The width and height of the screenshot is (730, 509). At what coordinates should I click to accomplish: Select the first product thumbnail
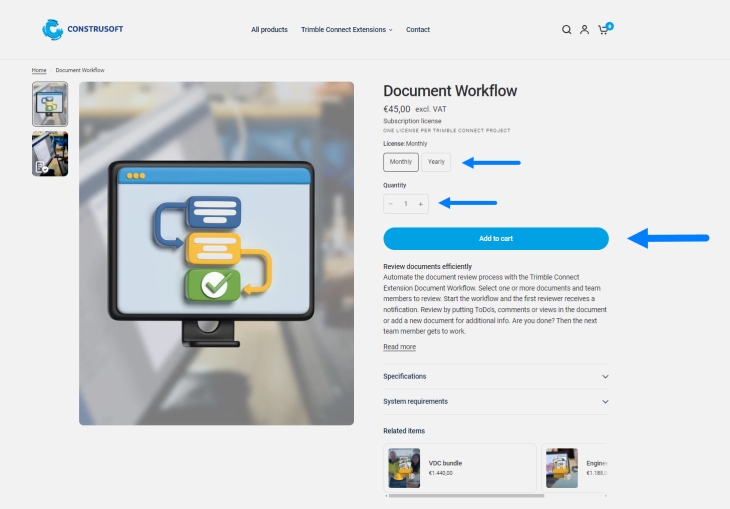50,104
